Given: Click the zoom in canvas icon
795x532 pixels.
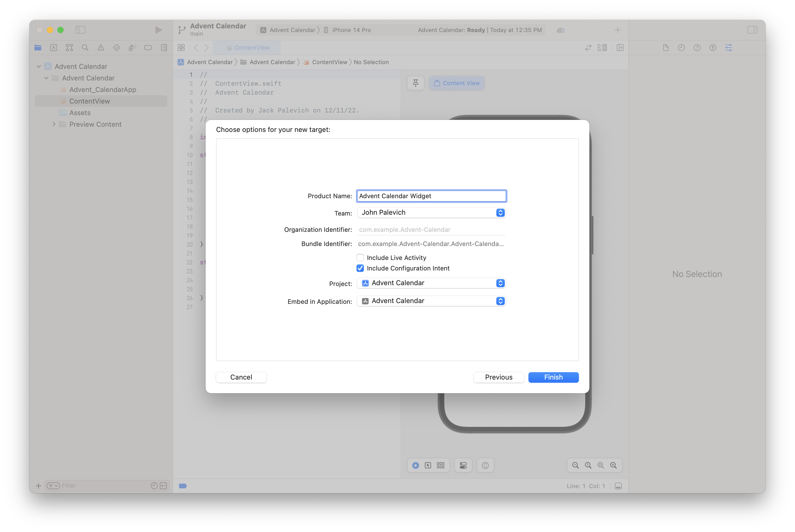Looking at the screenshot, I should [x=614, y=465].
